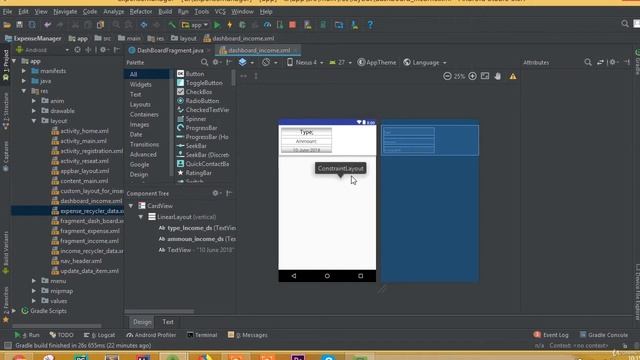The height and width of the screenshot is (360, 640).
Task: Expand the java folder
Action: [24, 81]
